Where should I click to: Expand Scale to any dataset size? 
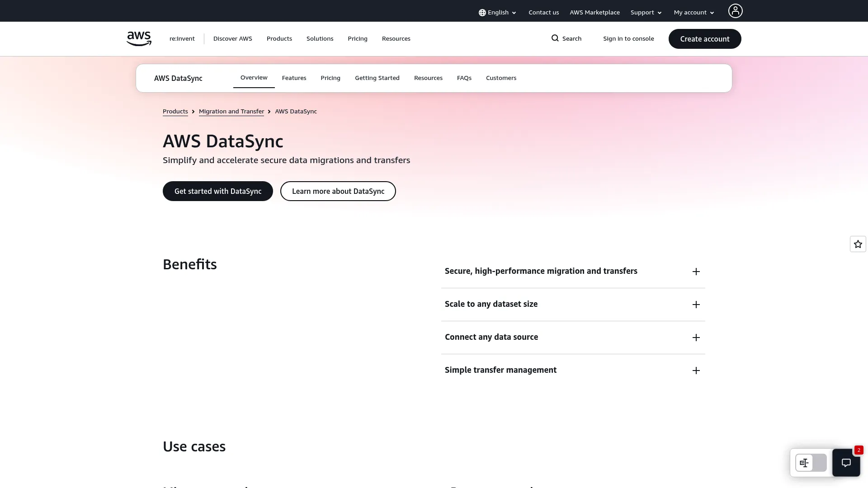[573, 305]
